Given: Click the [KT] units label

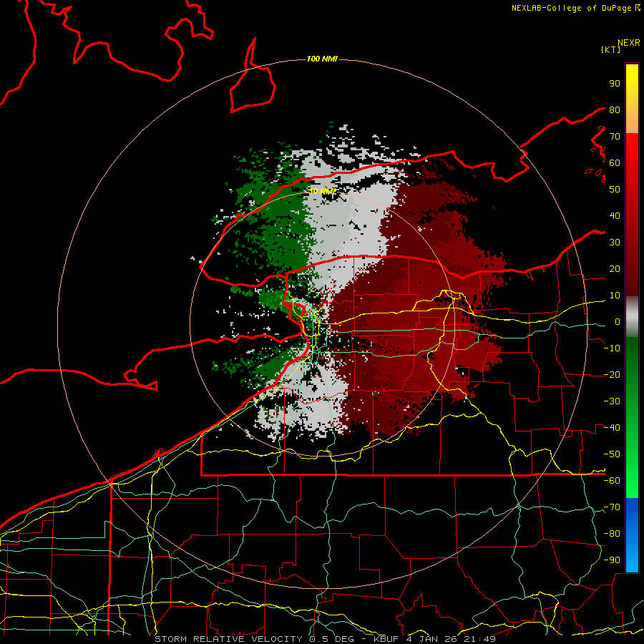Looking at the screenshot, I should [x=611, y=49].
